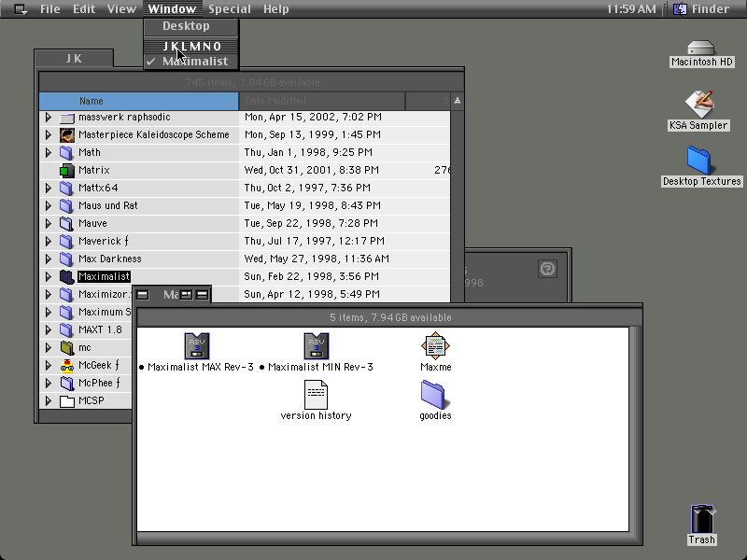Screen dimensions: 747x560
Task: Select the Maximizor row name text
Action: pyautogui.click(x=104, y=294)
